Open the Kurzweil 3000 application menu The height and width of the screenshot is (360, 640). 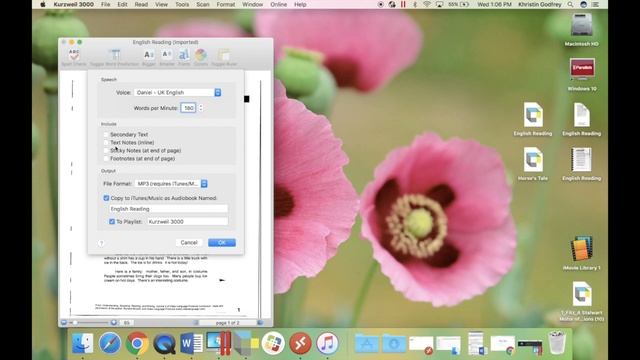[x=73, y=4]
